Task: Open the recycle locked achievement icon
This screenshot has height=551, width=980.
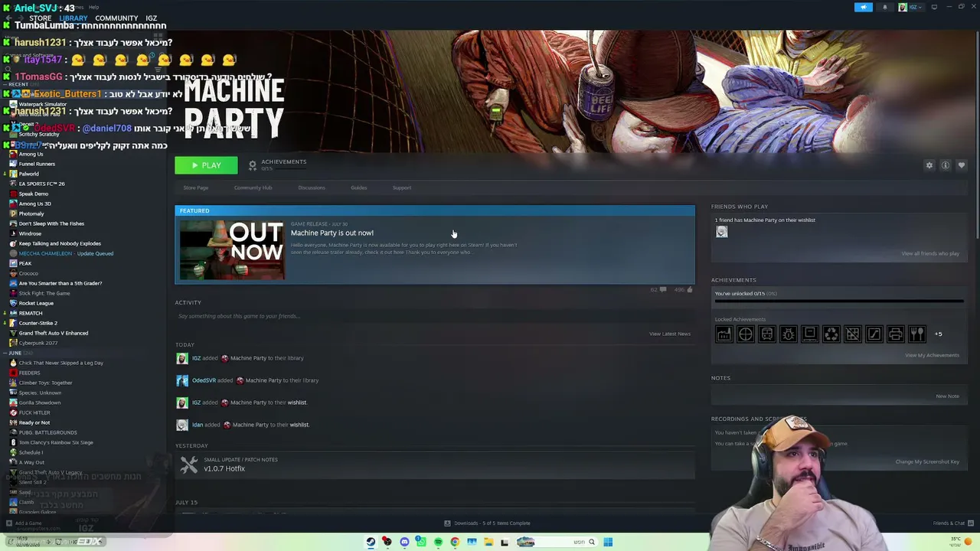Action: [x=831, y=334]
